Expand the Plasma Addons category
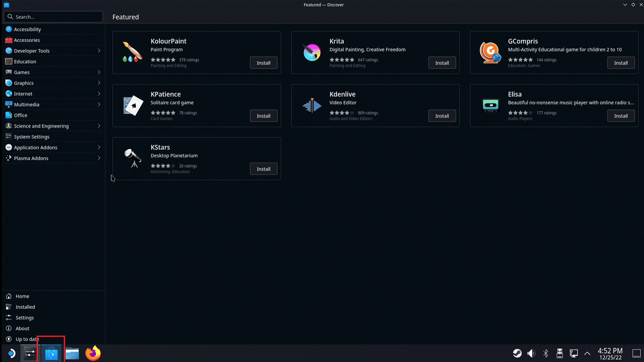 99,158
